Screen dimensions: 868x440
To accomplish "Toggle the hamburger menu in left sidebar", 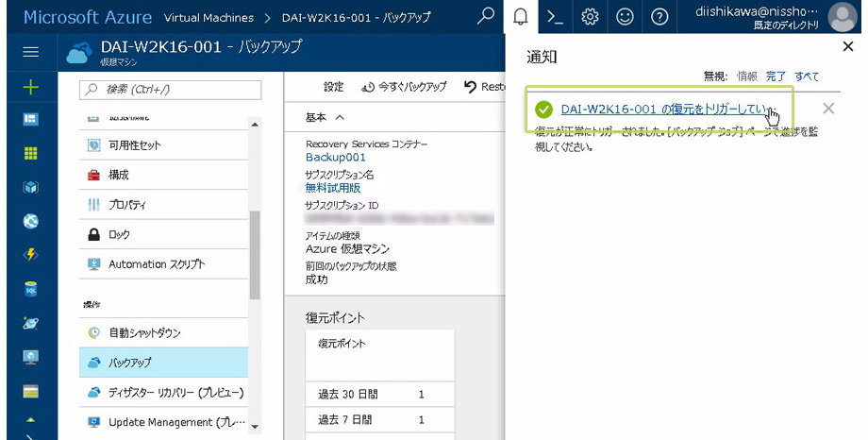I will (x=31, y=52).
